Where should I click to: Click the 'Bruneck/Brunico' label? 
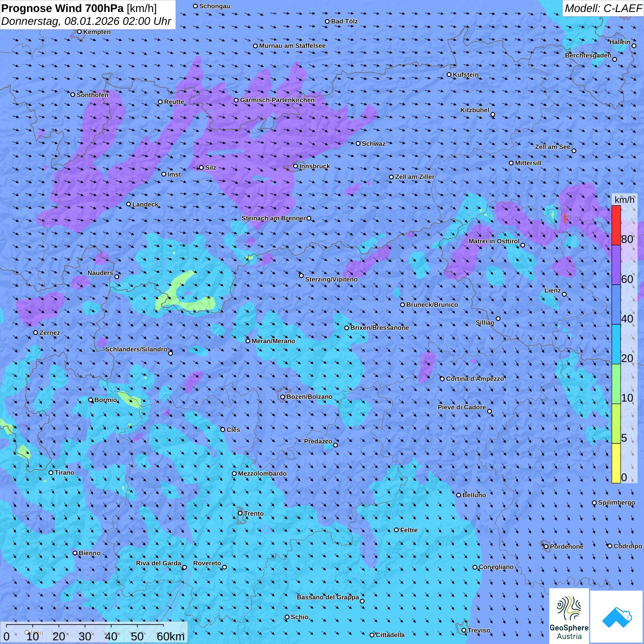point(432,305)
